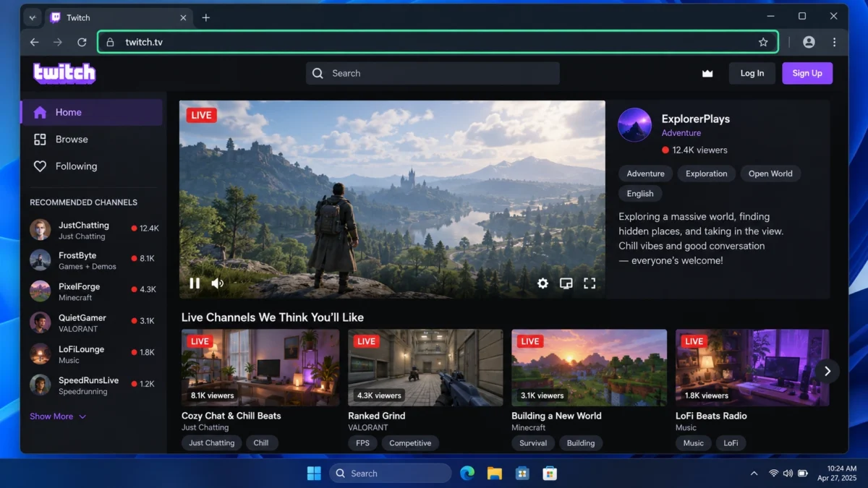Image resolution: width=868 pixels, height=488 pixels.
Task: Pause the featured stream
Action: coord(195,283)
